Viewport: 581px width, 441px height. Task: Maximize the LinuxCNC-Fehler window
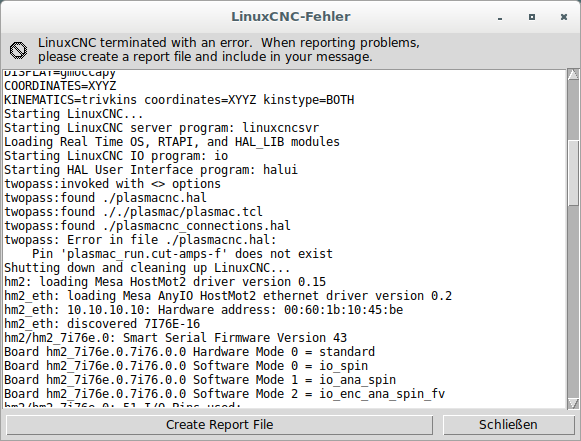532,17
